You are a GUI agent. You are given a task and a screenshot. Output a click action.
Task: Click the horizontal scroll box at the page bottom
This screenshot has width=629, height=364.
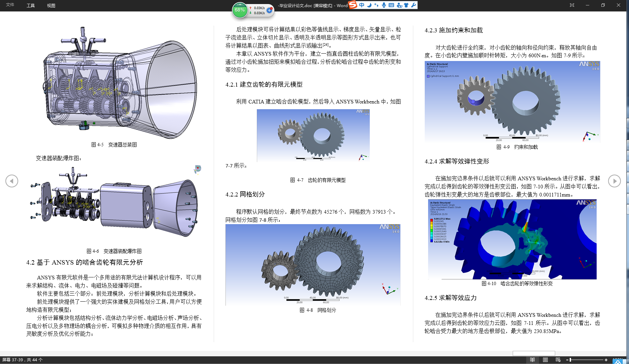pos(534,353)
